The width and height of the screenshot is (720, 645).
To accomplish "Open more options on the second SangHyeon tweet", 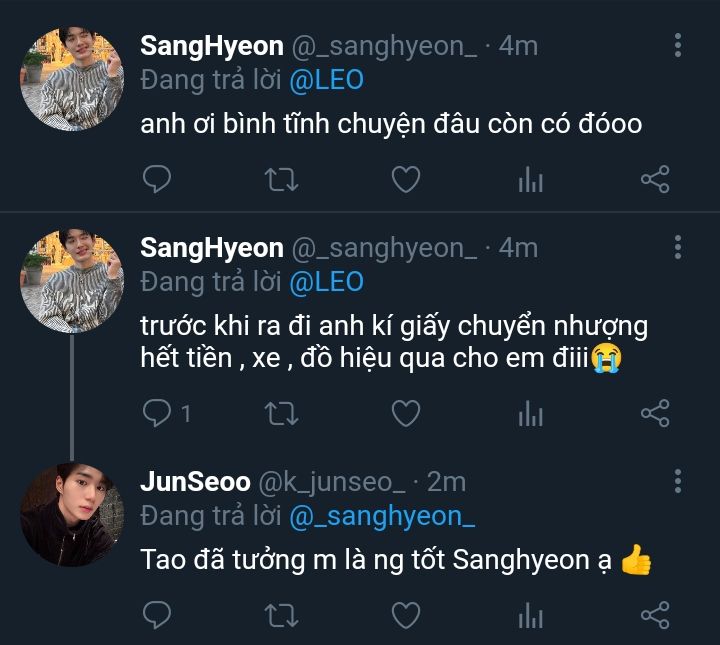I will (678, 247).
